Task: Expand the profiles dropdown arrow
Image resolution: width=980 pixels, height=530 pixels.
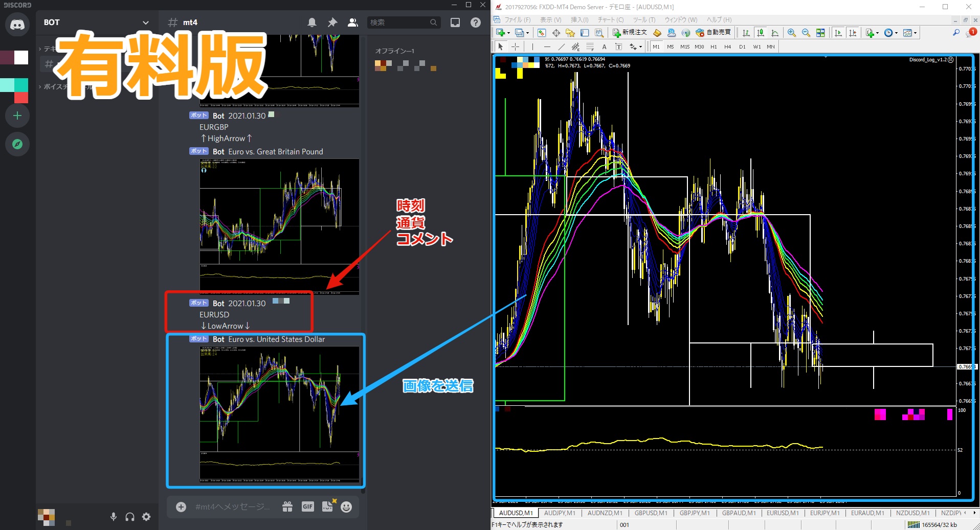Action: coord(527,33)
